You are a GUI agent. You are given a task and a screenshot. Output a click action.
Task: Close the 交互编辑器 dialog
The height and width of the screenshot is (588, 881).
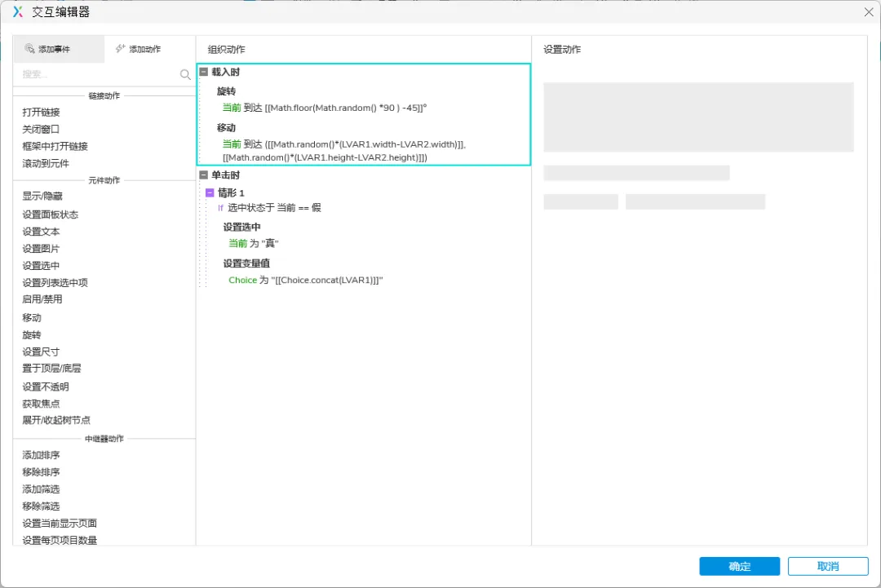869,11
